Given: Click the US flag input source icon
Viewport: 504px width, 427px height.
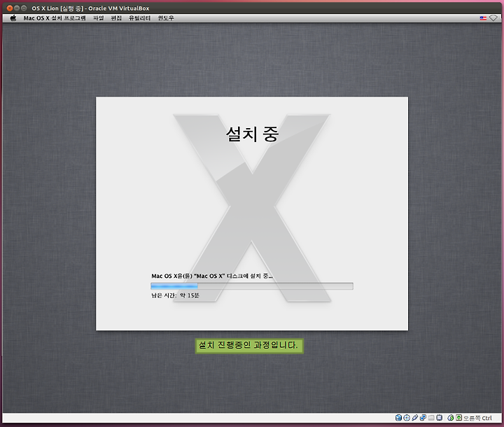Looking at the screenshot, I should [483, 18].
